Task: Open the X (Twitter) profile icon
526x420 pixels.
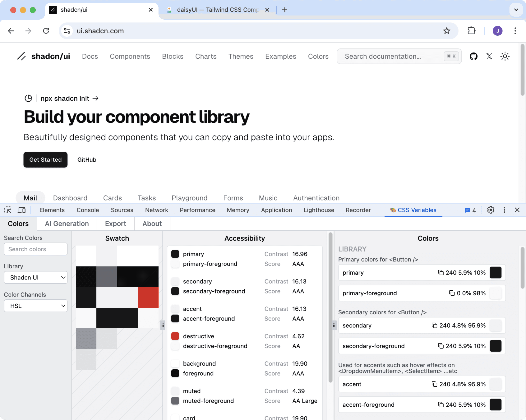Action: [489, 56]
